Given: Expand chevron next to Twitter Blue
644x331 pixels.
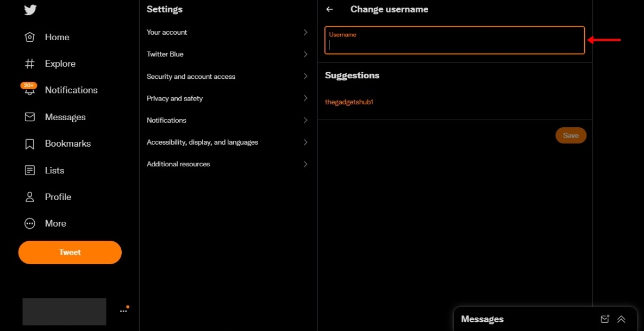Looking at the screenshot, I should pos(305,54).
